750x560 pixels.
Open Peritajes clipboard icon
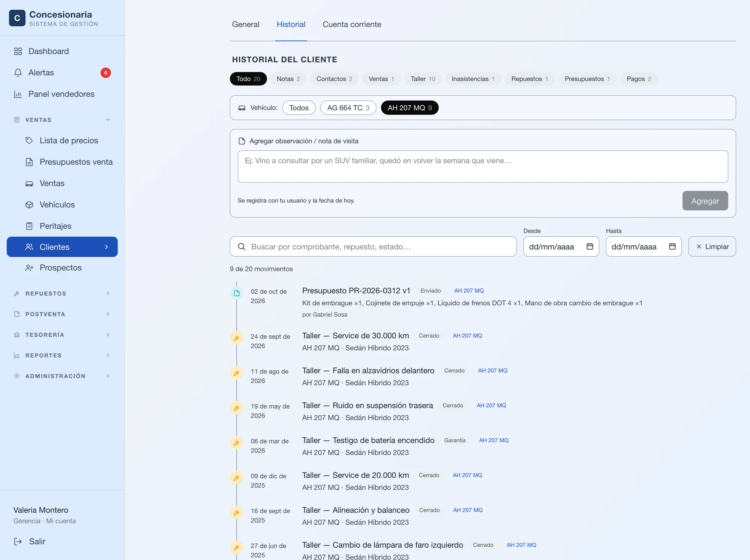click(29, 226)
